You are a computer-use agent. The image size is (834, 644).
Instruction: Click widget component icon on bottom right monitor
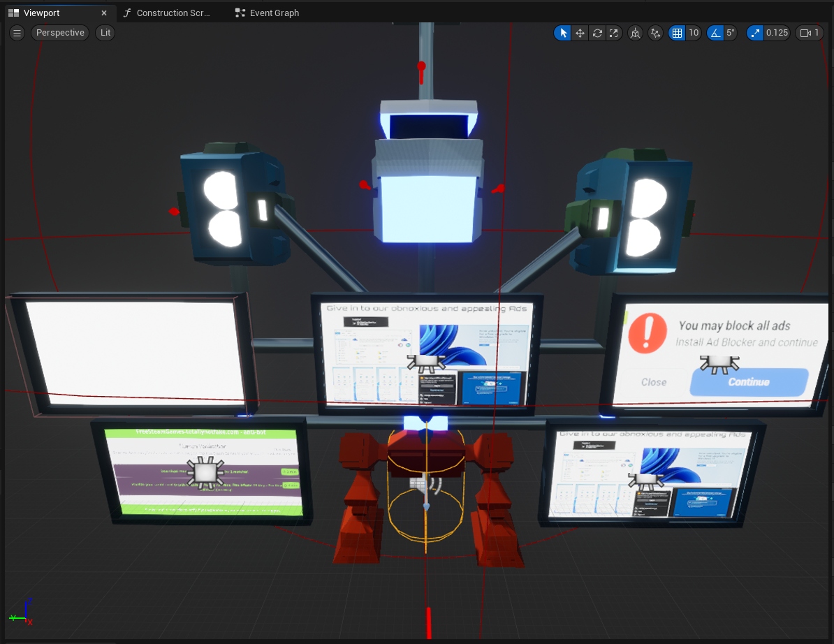(645, 481)
